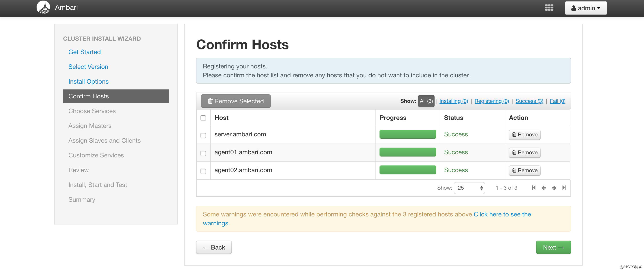
Task: Select the Confirm Hosts wizard step
Action: tap(116, 96)
